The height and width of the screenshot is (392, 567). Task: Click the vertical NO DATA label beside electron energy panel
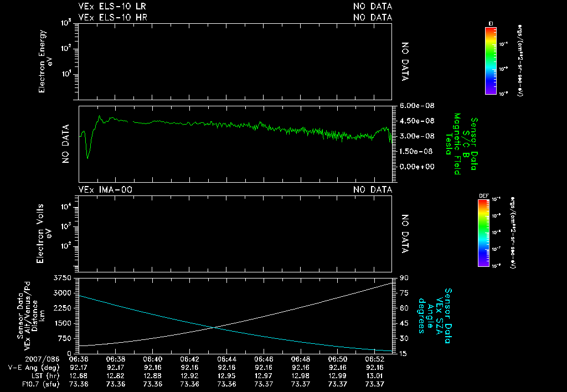coord(405,61)
